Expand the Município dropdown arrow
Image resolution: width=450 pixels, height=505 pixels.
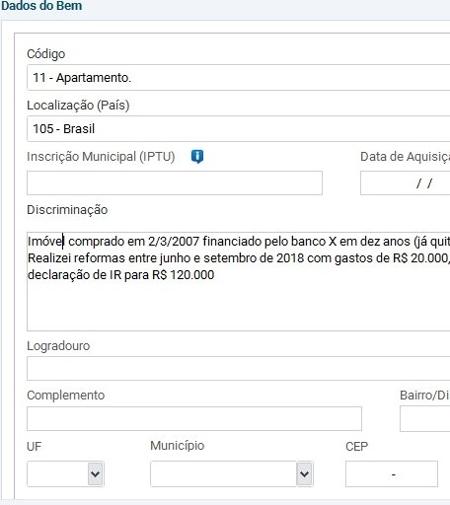click(304, 473)
